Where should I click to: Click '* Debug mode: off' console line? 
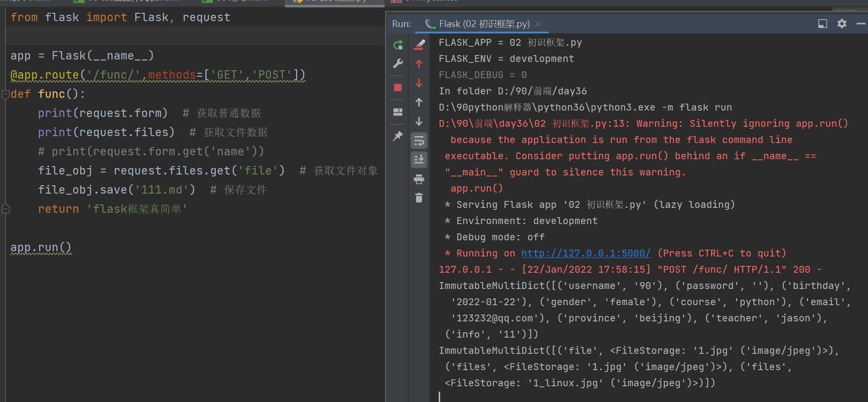[x=495, y=237]
